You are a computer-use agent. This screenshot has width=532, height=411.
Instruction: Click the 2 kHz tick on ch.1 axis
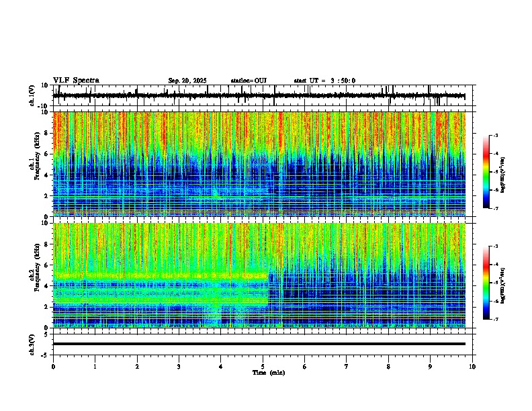(47, 196)
